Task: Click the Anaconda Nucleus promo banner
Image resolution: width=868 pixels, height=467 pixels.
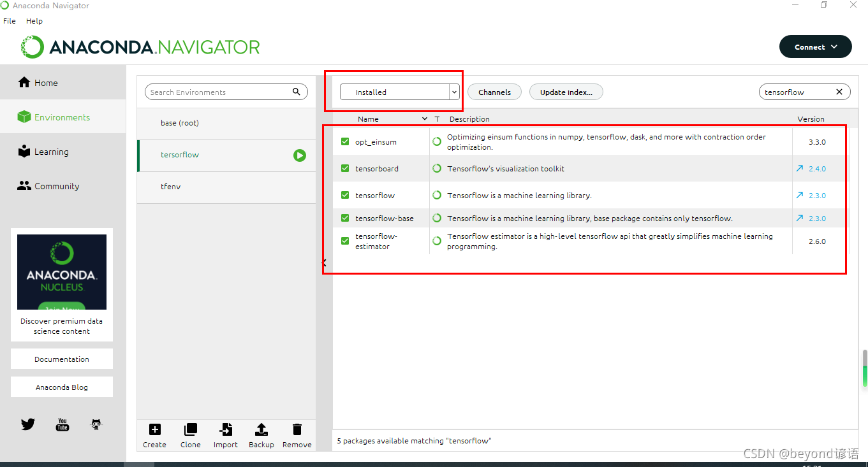Action: [x=62, y=272]
